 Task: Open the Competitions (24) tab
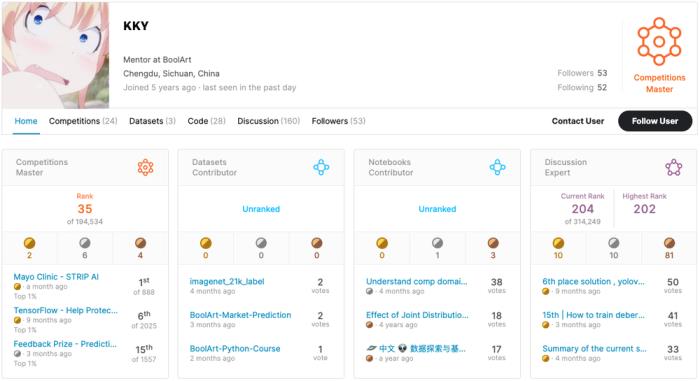coord(83,121)
